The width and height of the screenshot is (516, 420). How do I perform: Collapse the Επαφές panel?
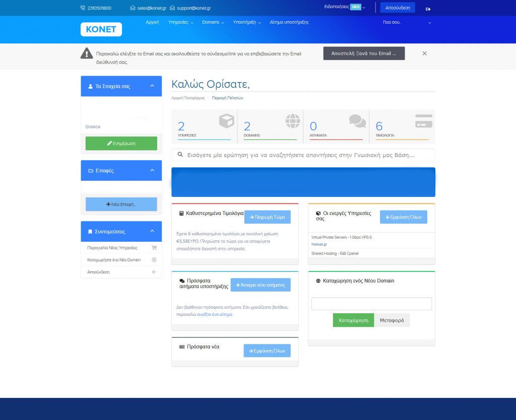(152, 170)
